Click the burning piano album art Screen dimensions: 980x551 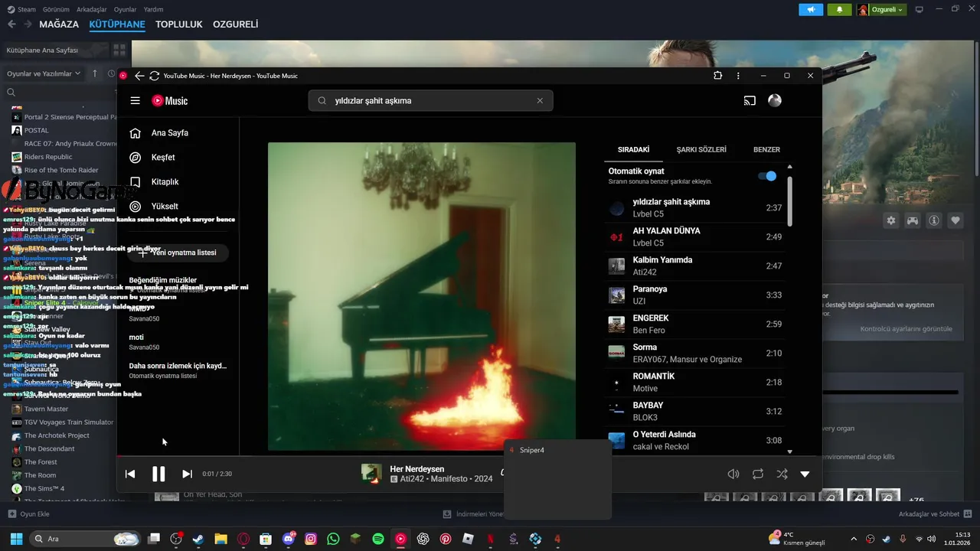[422, 296]
